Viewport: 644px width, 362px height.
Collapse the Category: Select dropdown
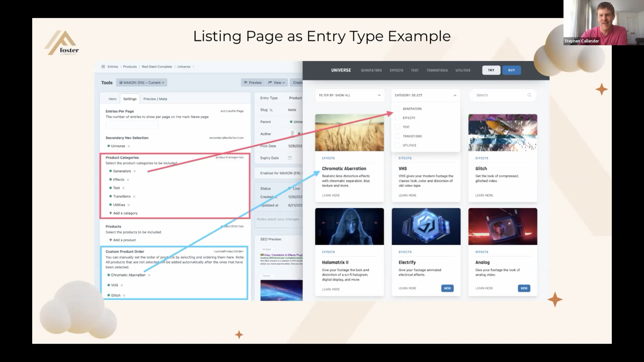click(426, 95)
